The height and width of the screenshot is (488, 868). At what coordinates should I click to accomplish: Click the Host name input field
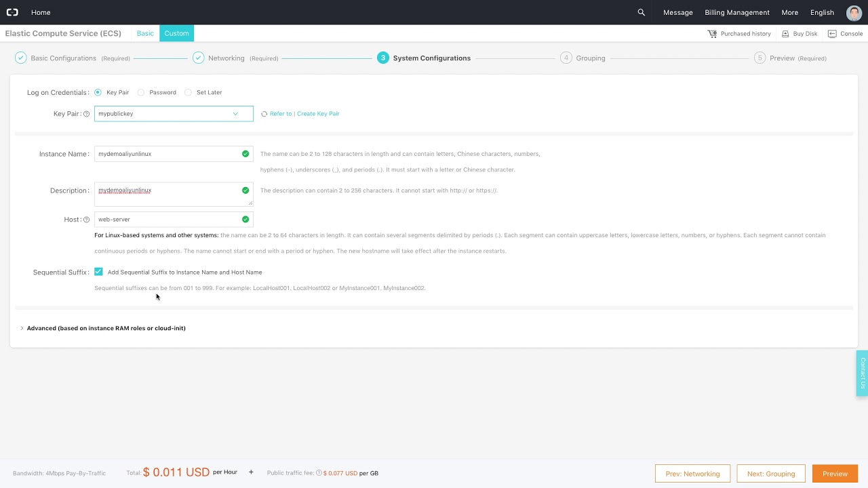point(174,220)
